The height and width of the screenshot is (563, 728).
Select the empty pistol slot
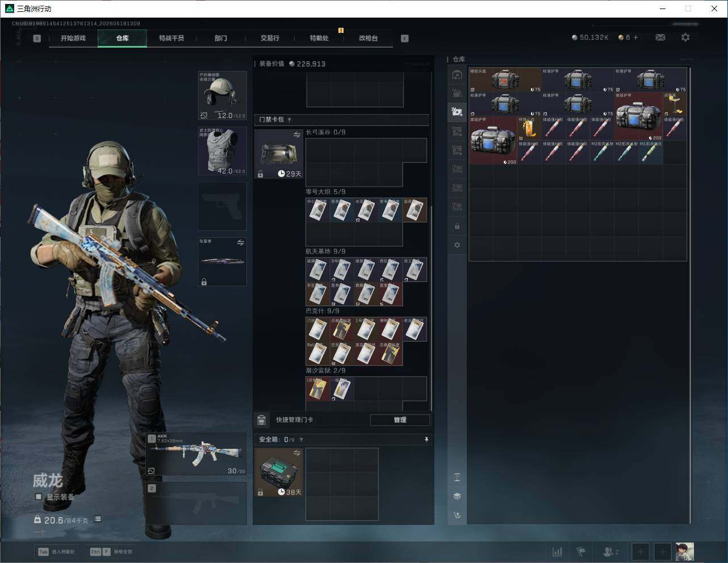point(222,207)
